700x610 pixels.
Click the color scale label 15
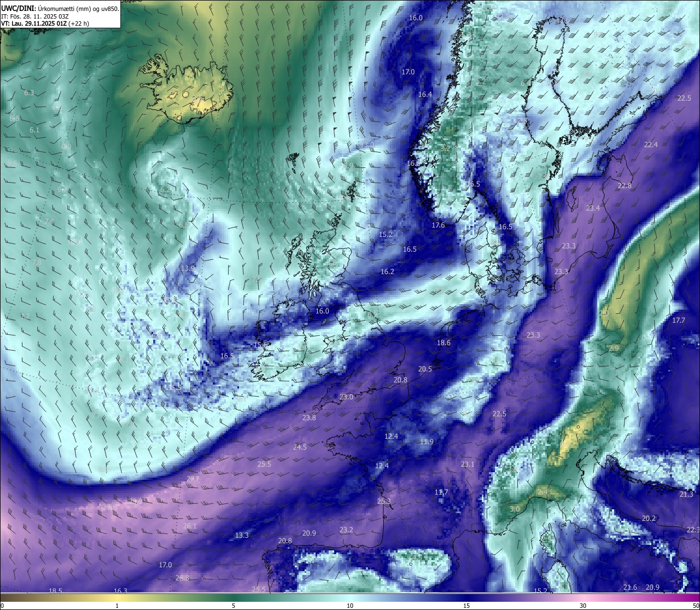coord(466,606)
